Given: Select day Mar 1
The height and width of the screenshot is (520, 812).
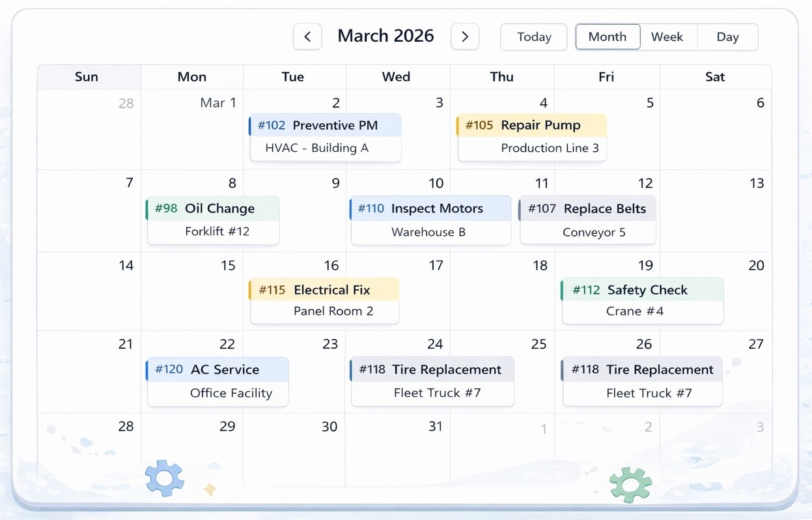Looking at the screenshot, I should pyautogui.click(x=218, y=103).
